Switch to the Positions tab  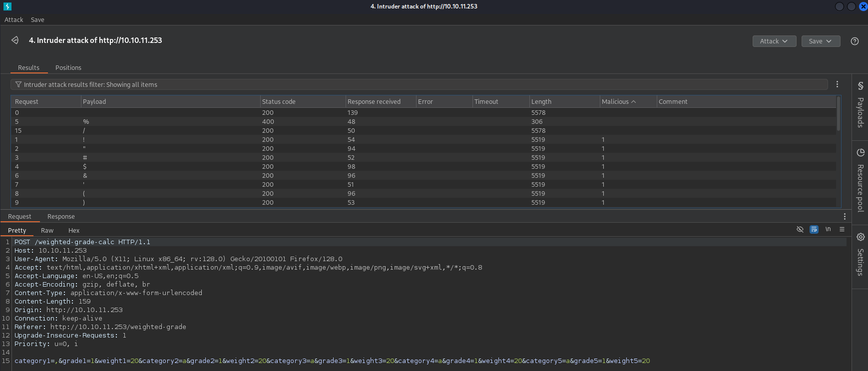click(68, 67)
